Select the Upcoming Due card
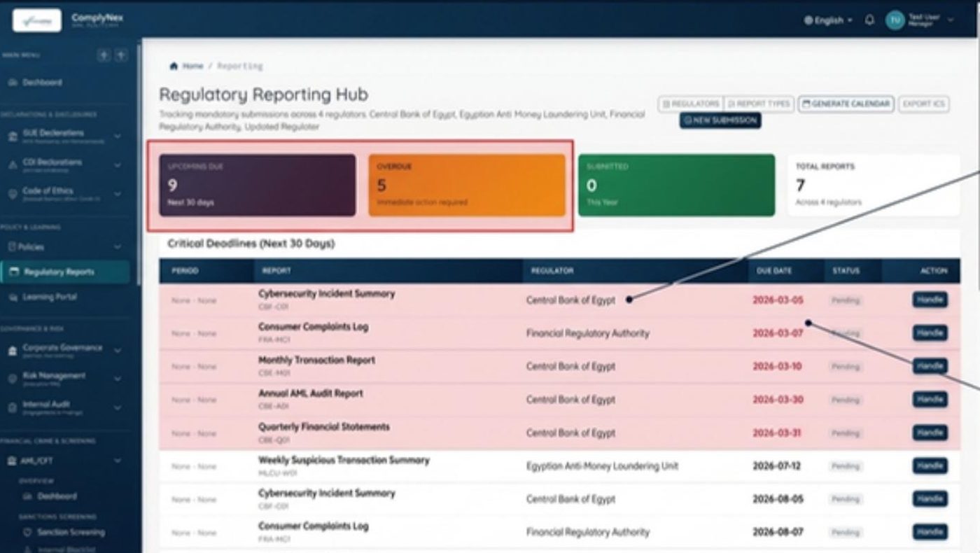 point(258,185)
